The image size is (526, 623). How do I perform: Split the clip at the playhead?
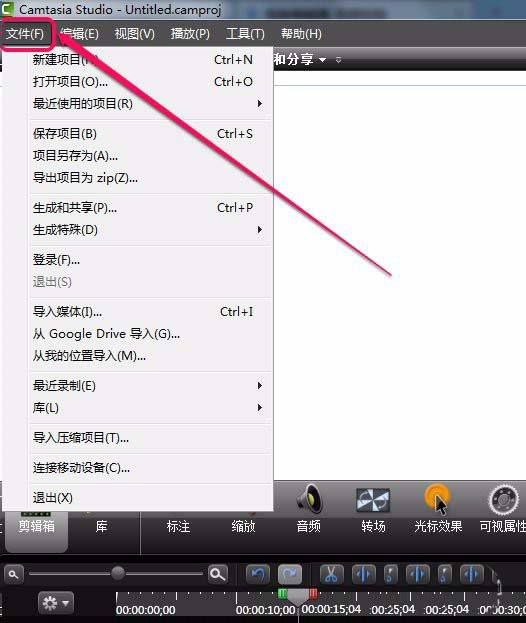click(363, 575)
